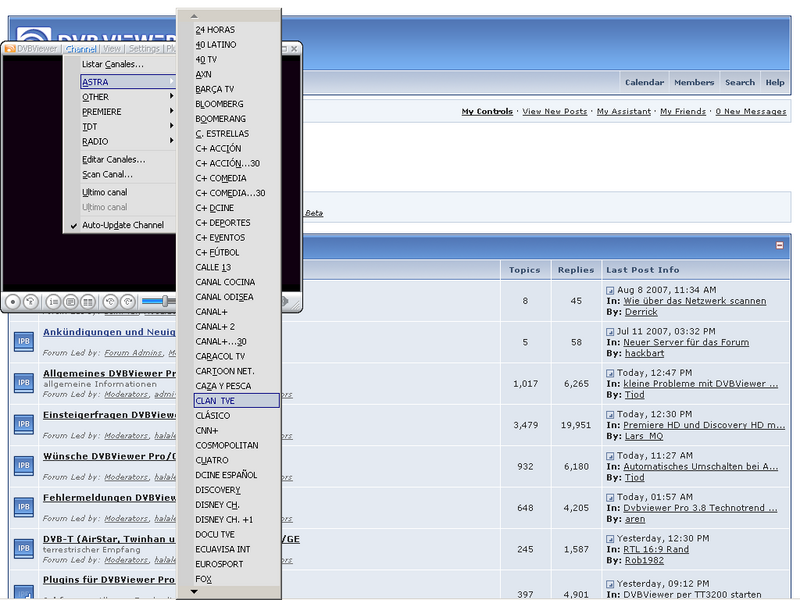Click the IPB icon beside Wünsche DVBViewer forum
Screen dimensions: 800x600
coord(24,465)
